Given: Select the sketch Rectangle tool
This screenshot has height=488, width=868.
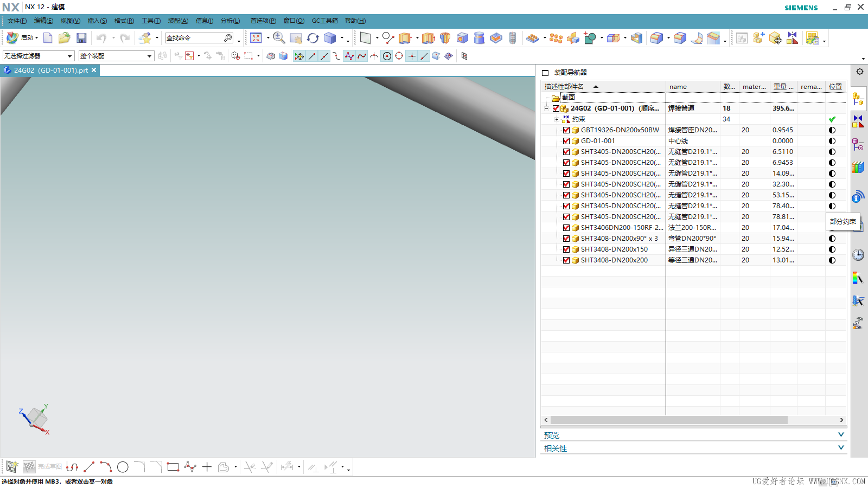Looking at the screenshot, I should [173, 467].
